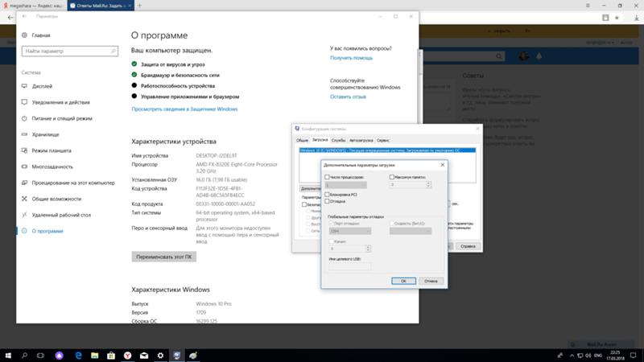Click Справка button in system configuration
This screenshot has width=644, height=362.
pos(468,246)
